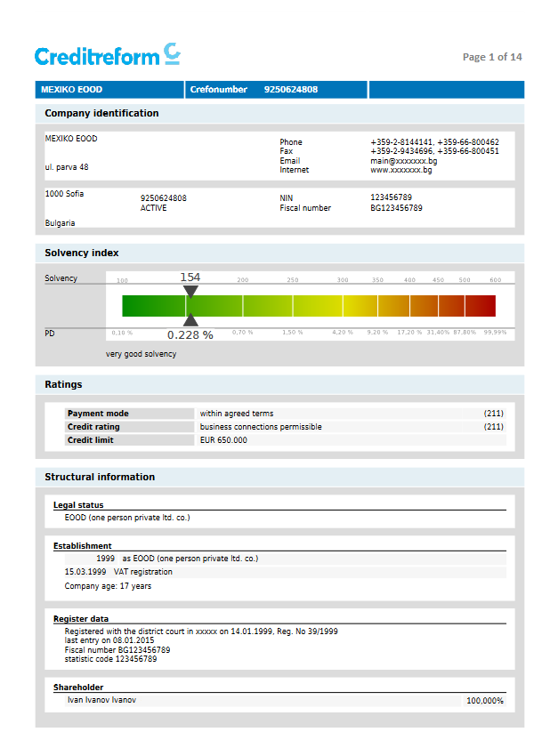Select 'last entry on 08.01.2015' line
This screenshot has height=756, width=558.
tap(109, 640)
